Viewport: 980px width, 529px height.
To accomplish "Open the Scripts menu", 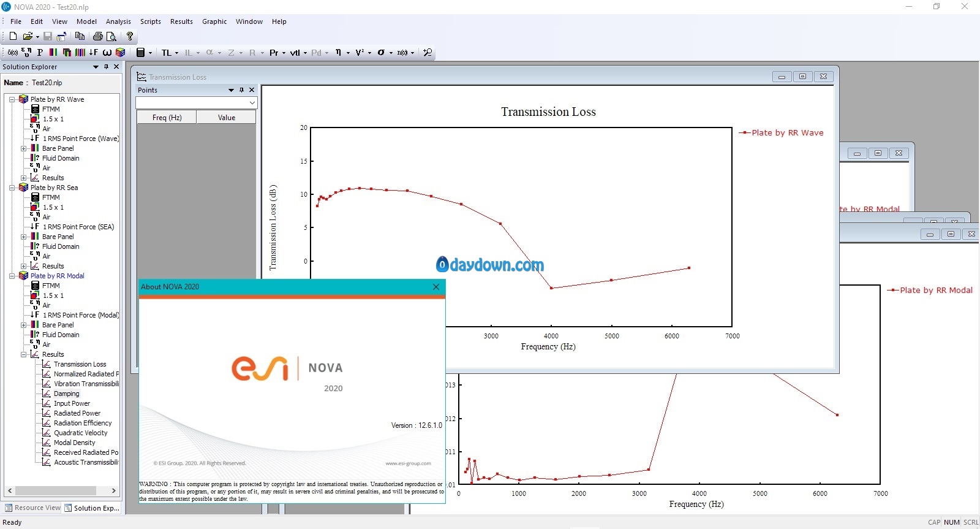I will (x=151, y=21).
